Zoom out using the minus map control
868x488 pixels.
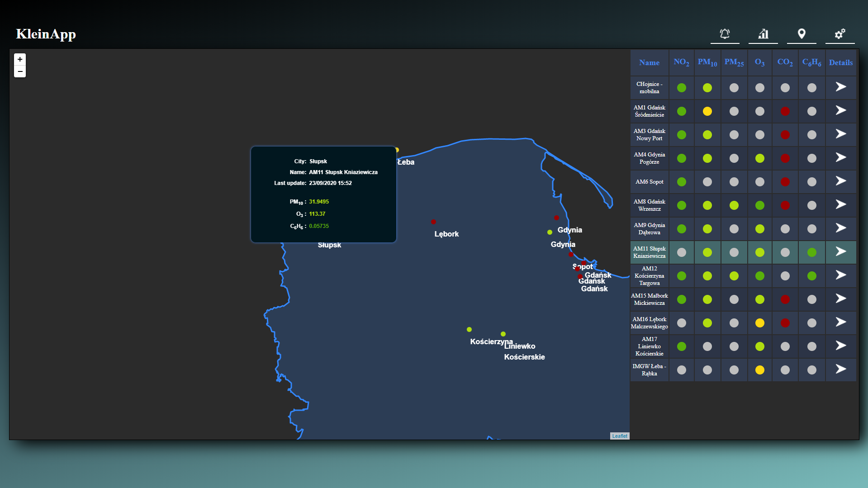(19, 71)
